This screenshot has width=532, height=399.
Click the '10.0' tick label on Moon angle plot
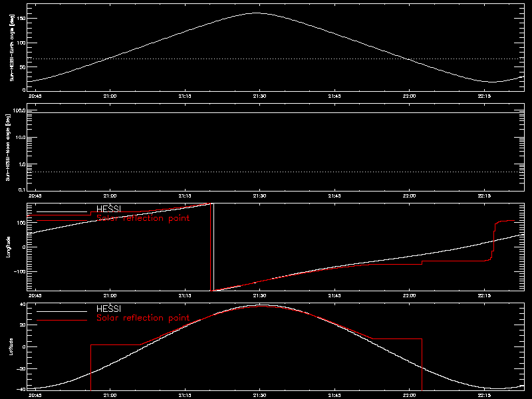coord(20,138)
